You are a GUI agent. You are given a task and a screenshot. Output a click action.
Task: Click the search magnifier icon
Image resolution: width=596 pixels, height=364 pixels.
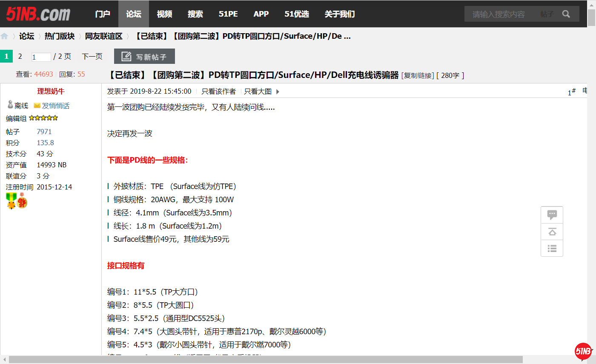click(566, 14)
